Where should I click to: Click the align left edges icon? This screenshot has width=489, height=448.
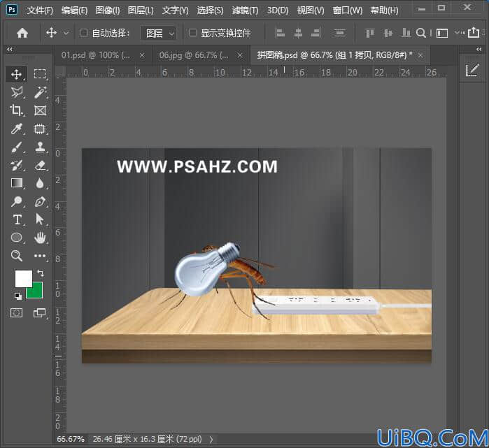[x=280, y=33]
